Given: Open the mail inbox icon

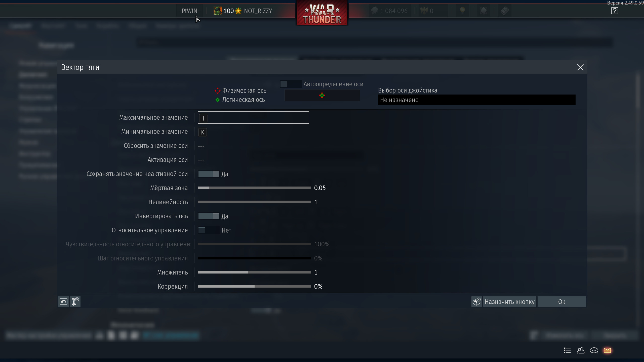Looking at the screenshot, I should 607,350.
